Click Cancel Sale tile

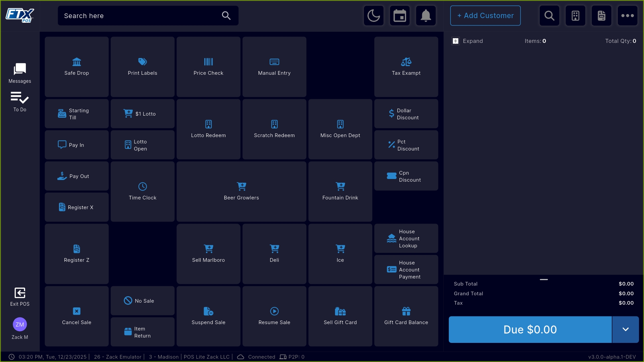coord(77,316)
